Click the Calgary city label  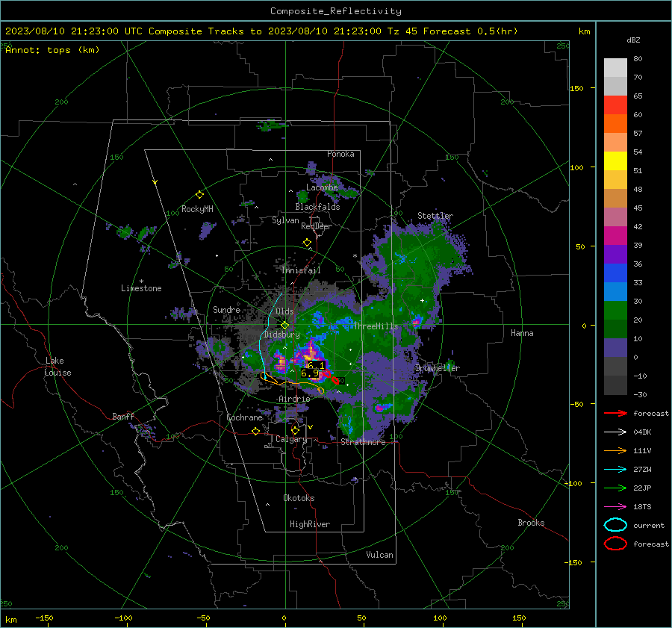(x=291, y=439)
